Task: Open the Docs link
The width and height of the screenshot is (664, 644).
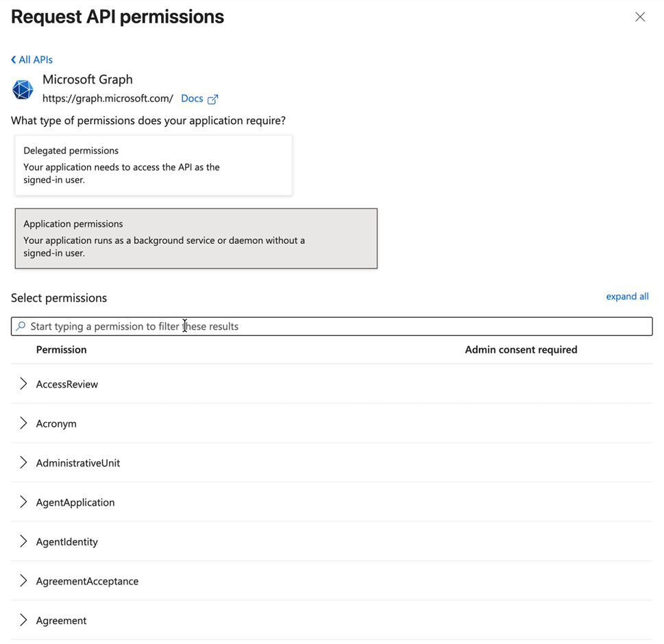Action: [192, 99]
